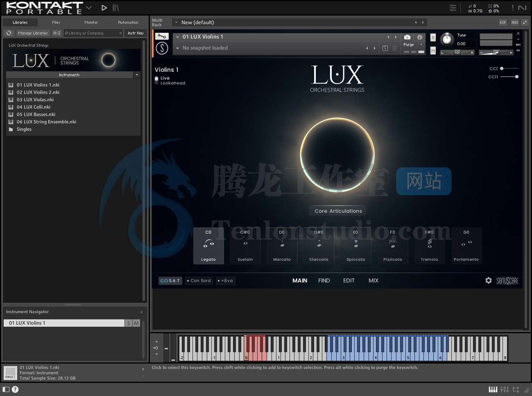Viewport: 532px width, 396px height.
Task: Switch to the Files tab
Action: tap(56, 23)
